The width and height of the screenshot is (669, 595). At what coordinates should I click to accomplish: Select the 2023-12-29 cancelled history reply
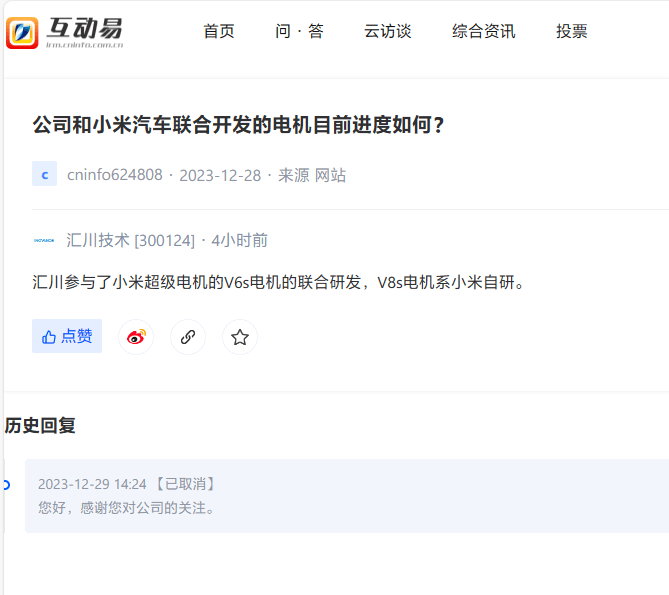pos(347,496)
